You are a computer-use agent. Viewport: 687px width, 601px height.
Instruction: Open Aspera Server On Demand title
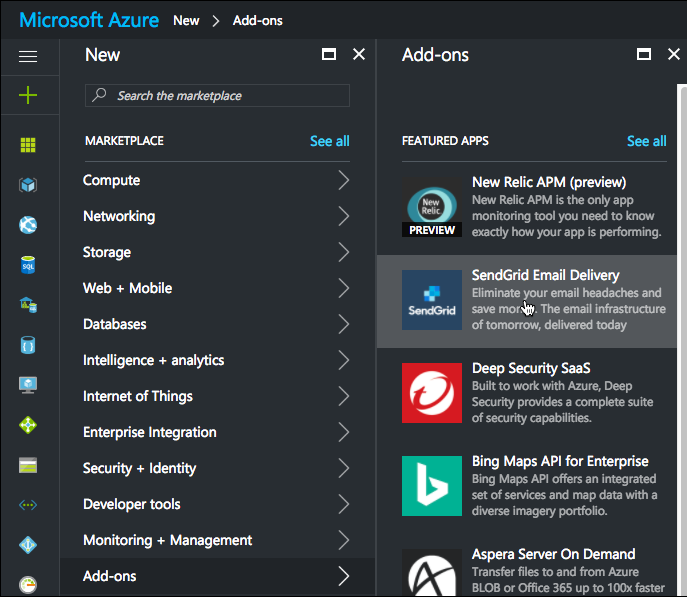[553, 554]
